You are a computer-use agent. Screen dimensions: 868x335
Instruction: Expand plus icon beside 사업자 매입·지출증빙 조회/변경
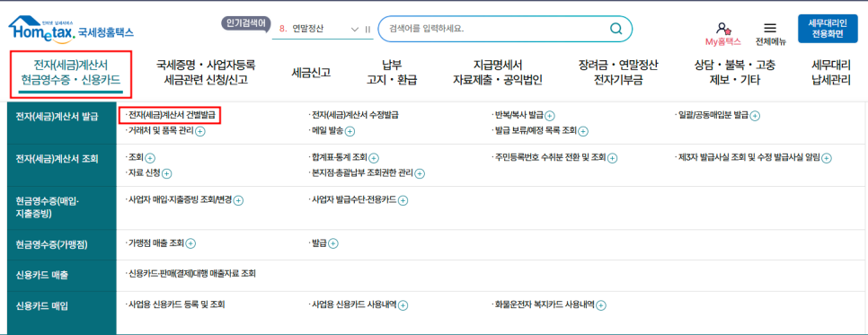tap(239, 200)
